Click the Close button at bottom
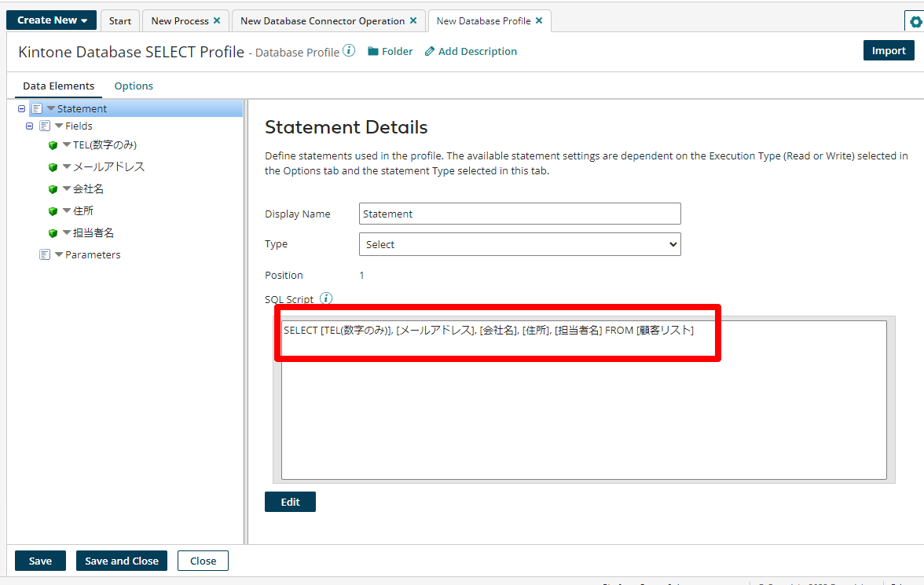Screen dimensions: 924x585 click(x=203, y=561)
